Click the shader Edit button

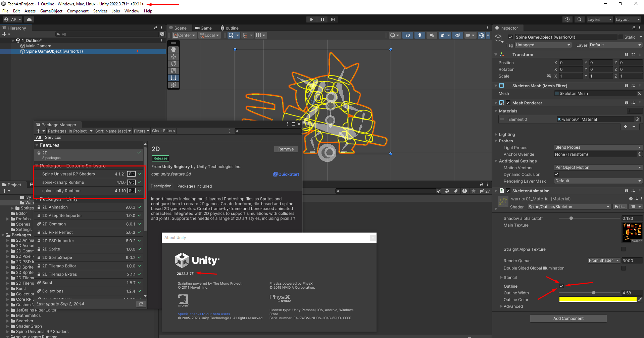[x=620, y=207]
